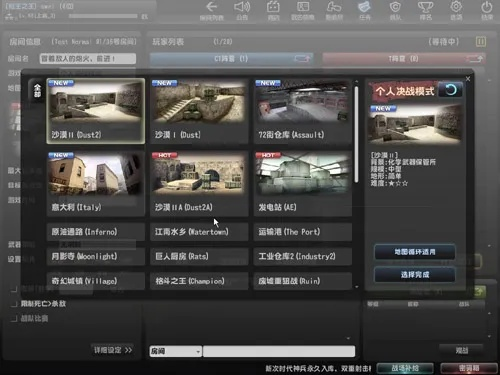500x375 pixels.
Task: Select the 发电站 (AE) map thumbnail
Action: [303, 184]
